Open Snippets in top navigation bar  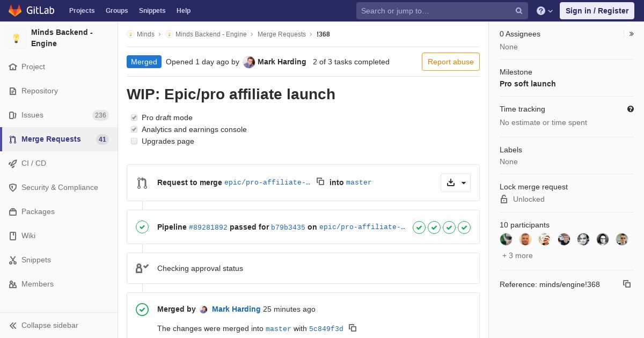pos(152,11)
